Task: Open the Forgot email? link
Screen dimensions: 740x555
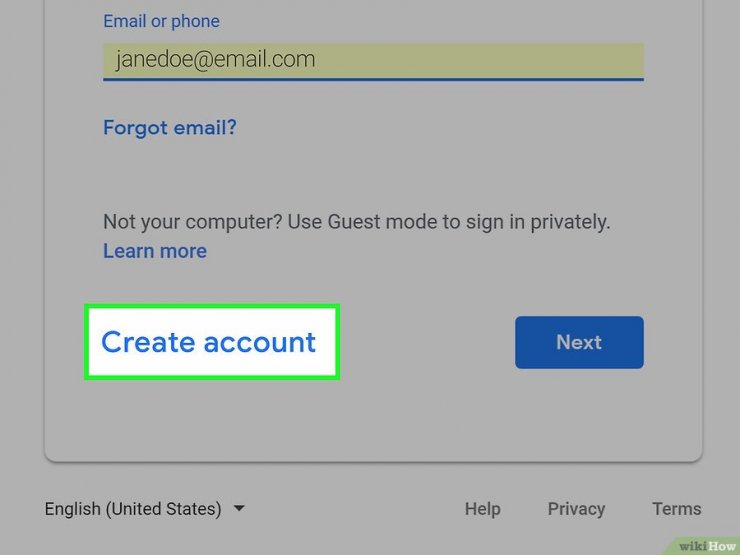Action: (x=170, y=127)
